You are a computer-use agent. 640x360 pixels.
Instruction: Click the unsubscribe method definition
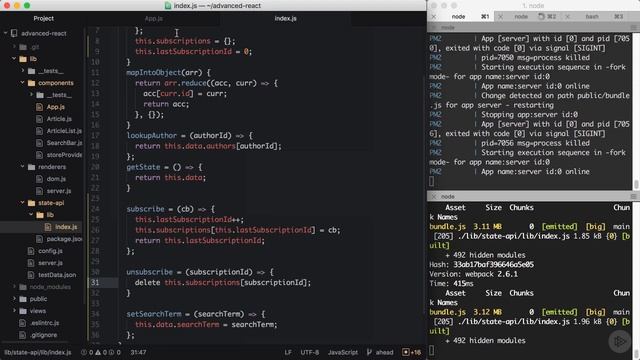[x=149, y=272]
